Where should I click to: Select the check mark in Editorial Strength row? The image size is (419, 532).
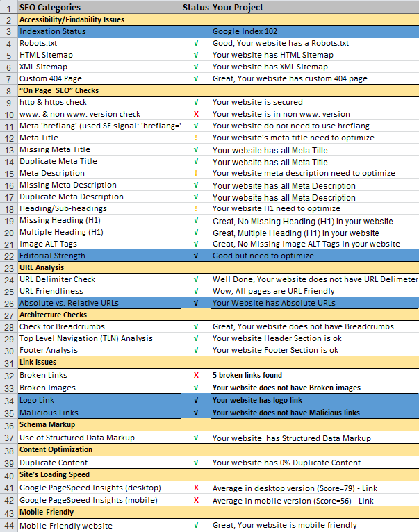[x=196, y=256]
